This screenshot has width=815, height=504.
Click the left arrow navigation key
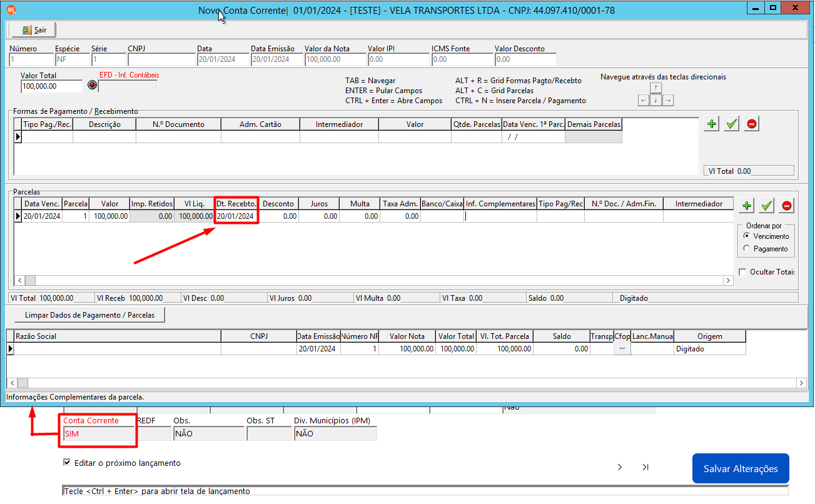click(644, 100)
